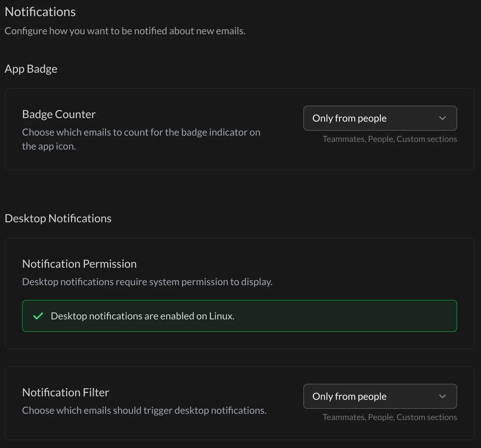Click the "Badge Counter" setting label

click(x=59, y=114)
